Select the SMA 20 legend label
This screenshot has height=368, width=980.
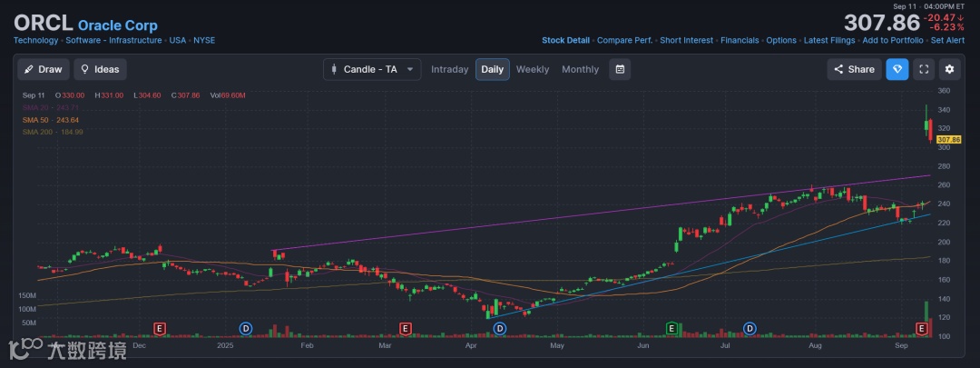[53, 107]
